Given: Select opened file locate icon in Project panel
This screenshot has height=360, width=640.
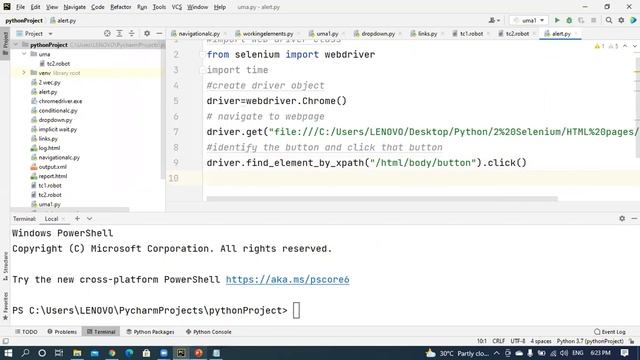Looking at the screenshot, I should 107,33.
